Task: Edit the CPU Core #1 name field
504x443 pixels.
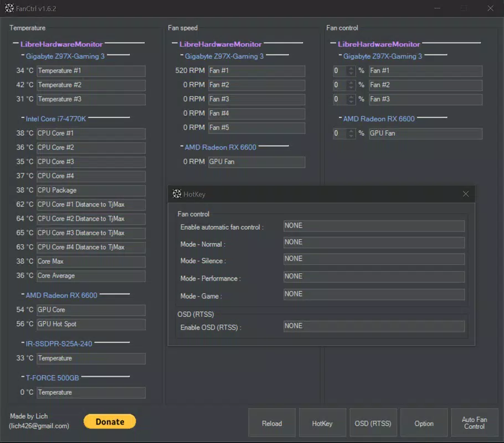Action: (x=91, y=134)
